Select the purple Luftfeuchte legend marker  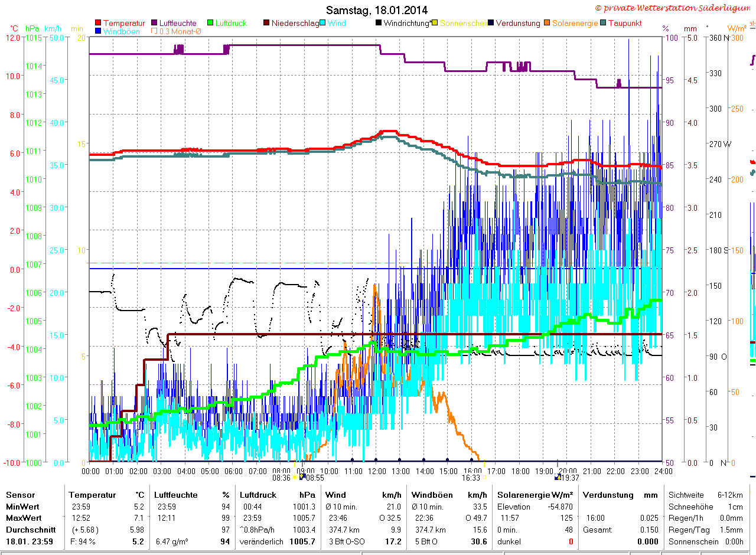(x=155, y=23)
